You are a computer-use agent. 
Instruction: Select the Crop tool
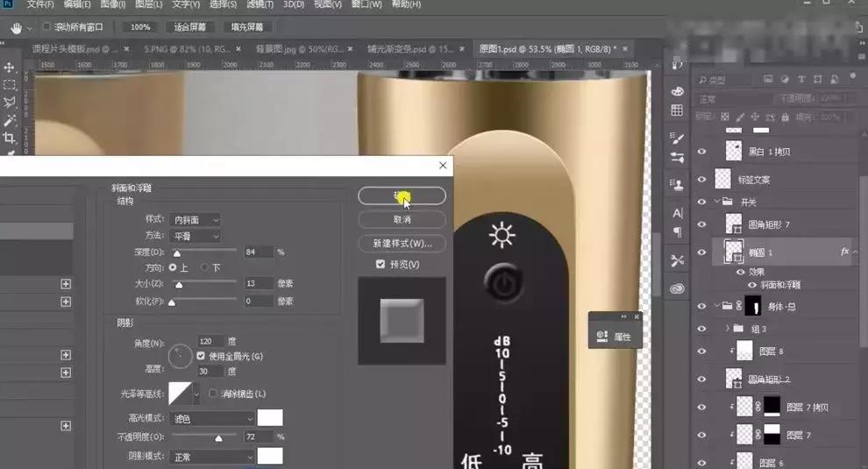pos(10,138)
